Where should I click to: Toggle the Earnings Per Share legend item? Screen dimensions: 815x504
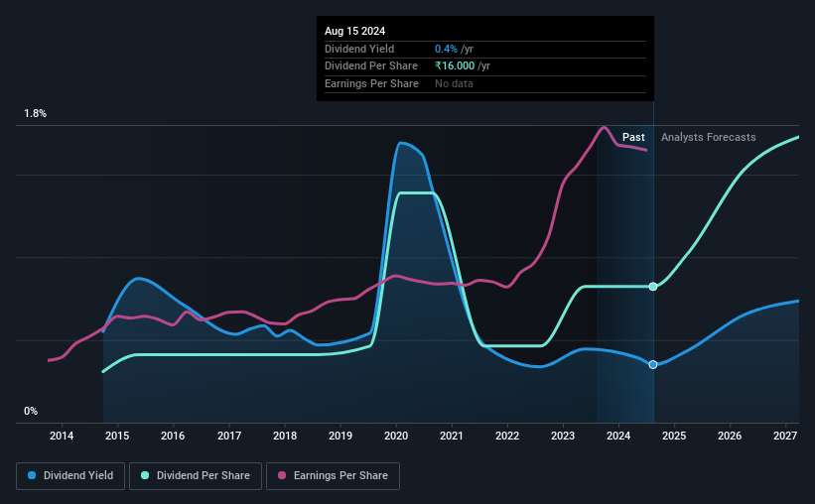click(333, 475)
